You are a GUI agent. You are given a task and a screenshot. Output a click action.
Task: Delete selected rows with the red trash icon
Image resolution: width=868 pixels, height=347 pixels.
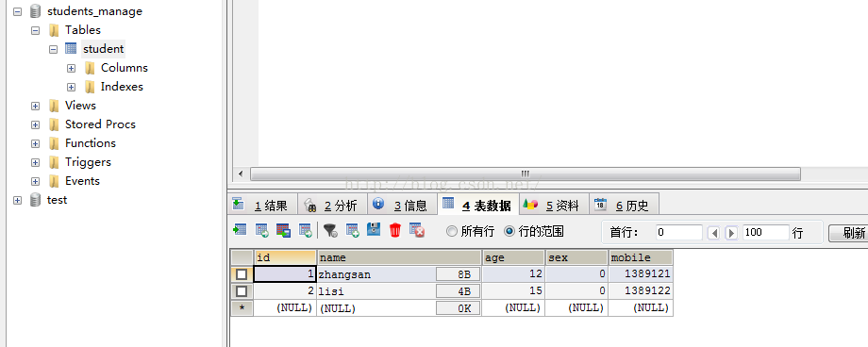pyautogui.click(x=394, y=230)
